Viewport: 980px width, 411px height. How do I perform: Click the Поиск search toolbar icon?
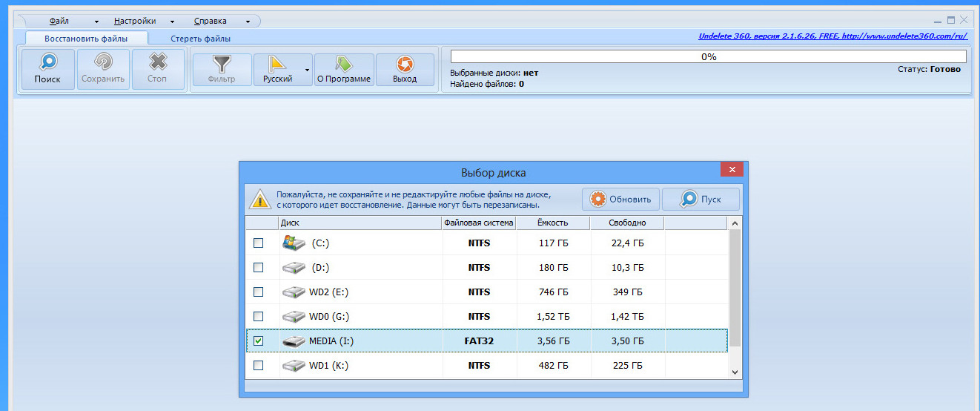48,64
